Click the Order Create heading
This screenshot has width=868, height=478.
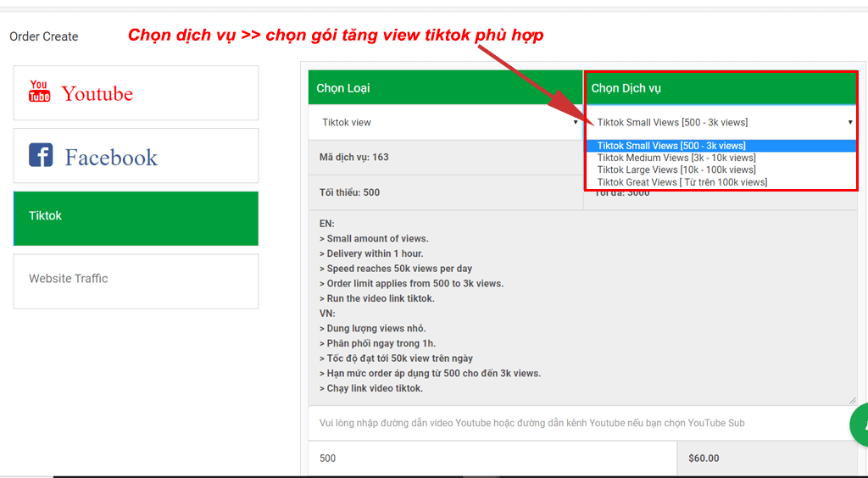(x=44, y=36)
